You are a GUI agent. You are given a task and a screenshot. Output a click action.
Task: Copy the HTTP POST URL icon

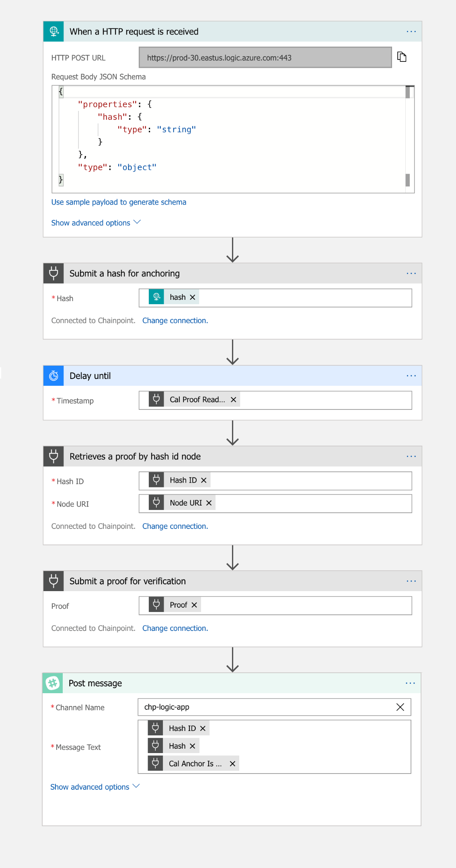tap(402, 57)
